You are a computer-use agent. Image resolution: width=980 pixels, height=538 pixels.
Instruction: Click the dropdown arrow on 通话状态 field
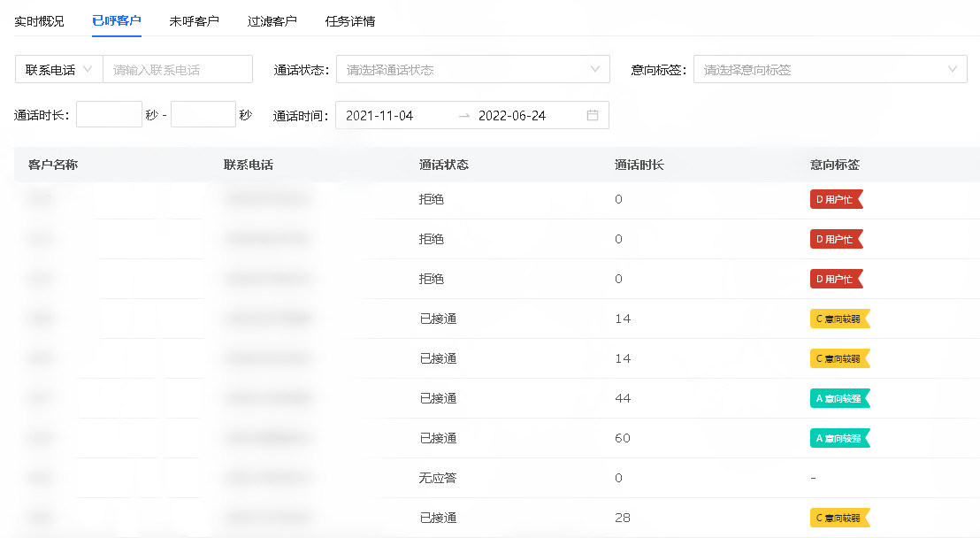(x=596, y=69)
